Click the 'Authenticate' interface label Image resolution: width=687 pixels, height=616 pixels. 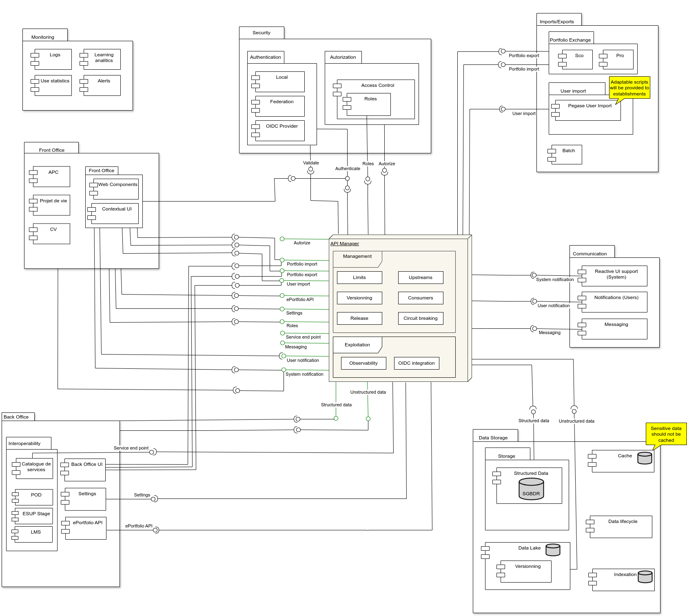coord(348,168)
